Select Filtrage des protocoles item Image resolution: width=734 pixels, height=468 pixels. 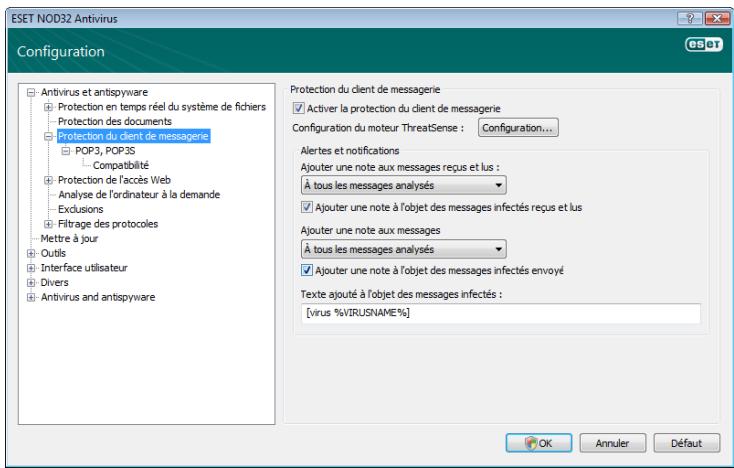(108, 224)
